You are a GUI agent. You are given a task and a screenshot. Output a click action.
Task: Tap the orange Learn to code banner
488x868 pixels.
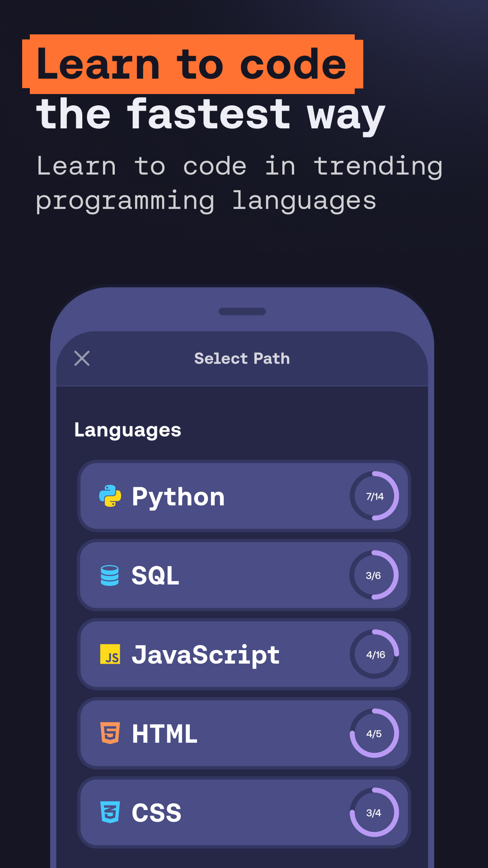[x=192, y=64]
